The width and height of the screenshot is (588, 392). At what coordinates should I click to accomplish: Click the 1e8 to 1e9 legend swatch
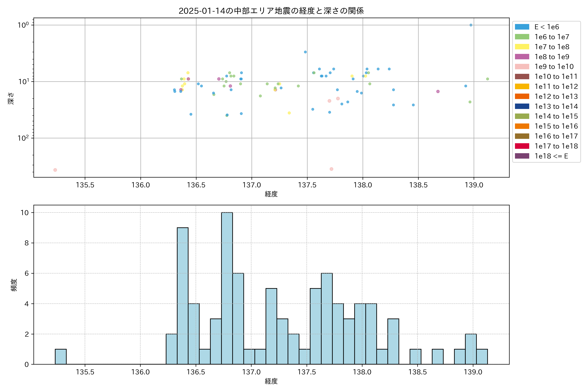click(522, 57)
